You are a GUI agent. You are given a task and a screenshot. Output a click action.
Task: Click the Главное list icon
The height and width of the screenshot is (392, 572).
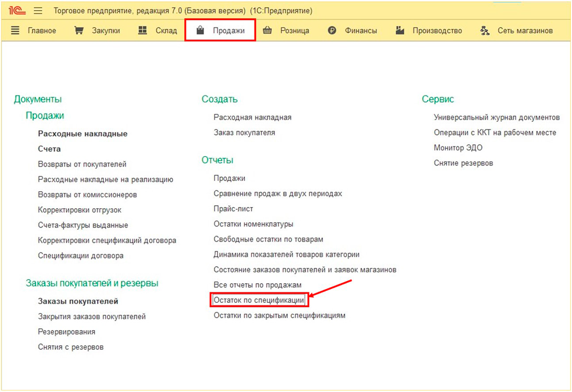pos(15,31)
